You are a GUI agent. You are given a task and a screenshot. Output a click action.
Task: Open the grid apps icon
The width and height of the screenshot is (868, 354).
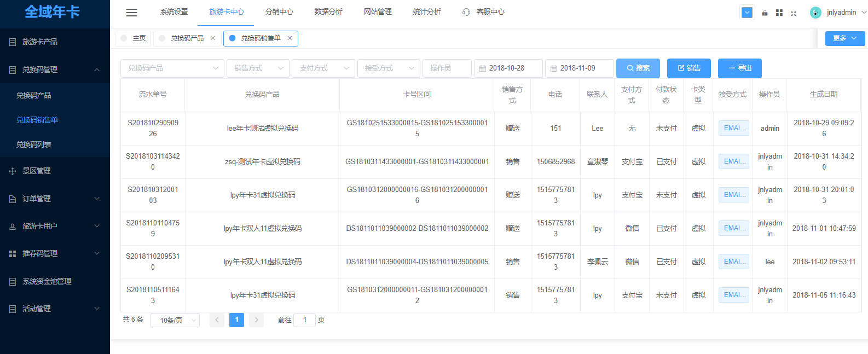(x=779, y=13)
